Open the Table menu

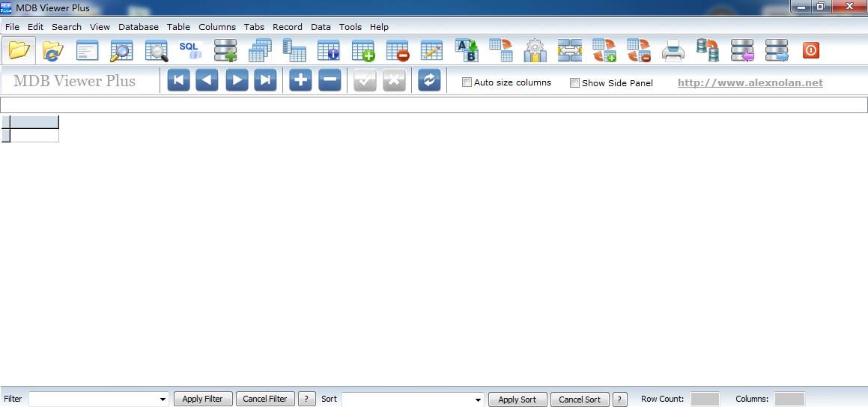click(178, 26)
